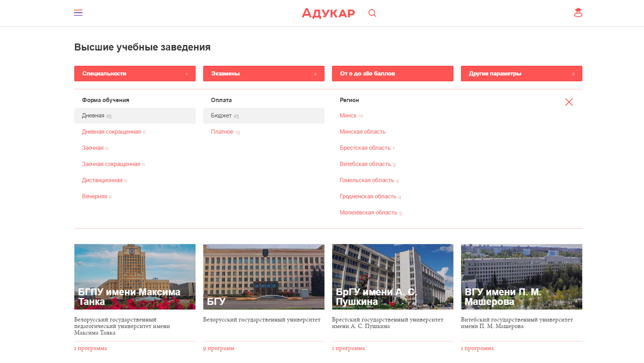Deselect the Бюджет payment option
Viewport: 644px width, 363px height.
(x=264, y=116)
